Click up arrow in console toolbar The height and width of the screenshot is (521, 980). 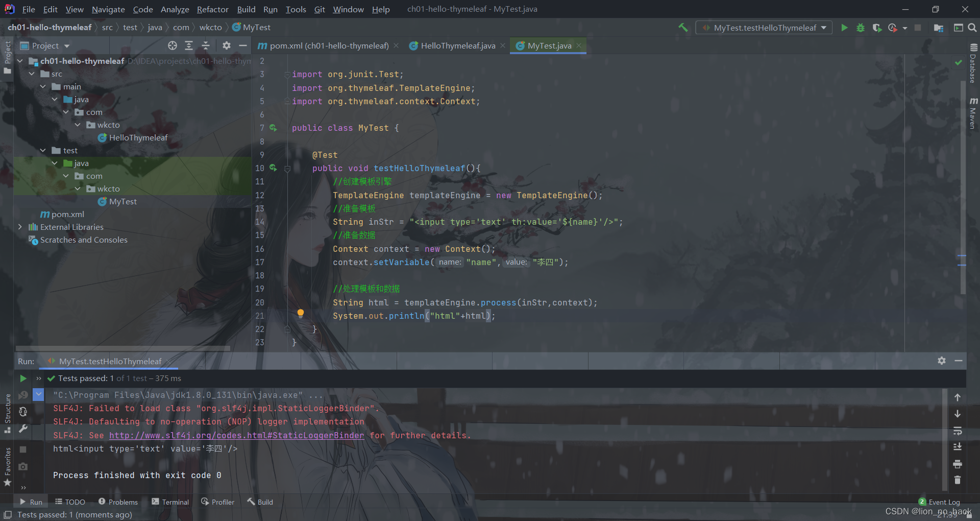click(x=958, y=397)
